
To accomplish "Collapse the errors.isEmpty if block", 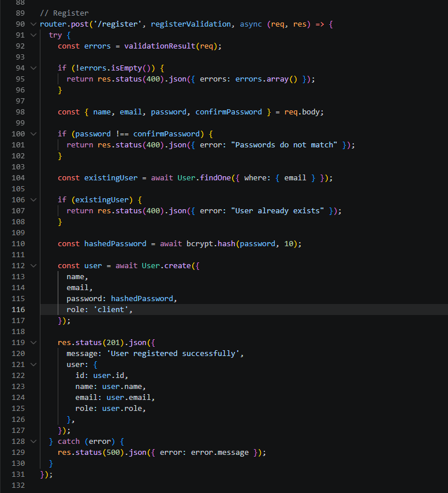I will (33, 68).
